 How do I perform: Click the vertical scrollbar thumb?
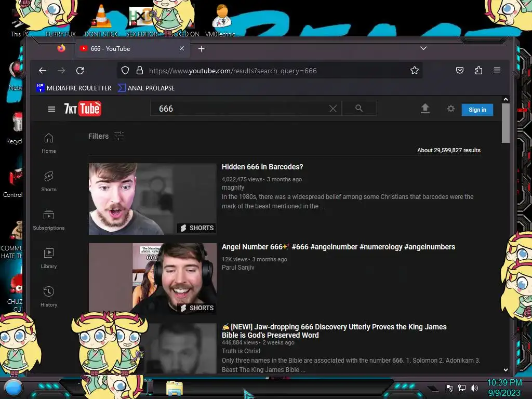(x=506, y=123)
